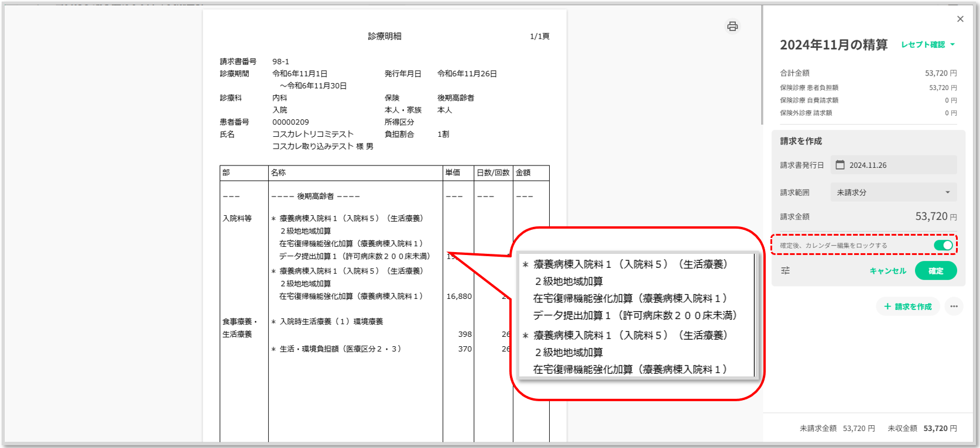The width and height of the screenshot is (980, 448).
Task: Click the 請求書番号 label
Action: pos(238,61)
